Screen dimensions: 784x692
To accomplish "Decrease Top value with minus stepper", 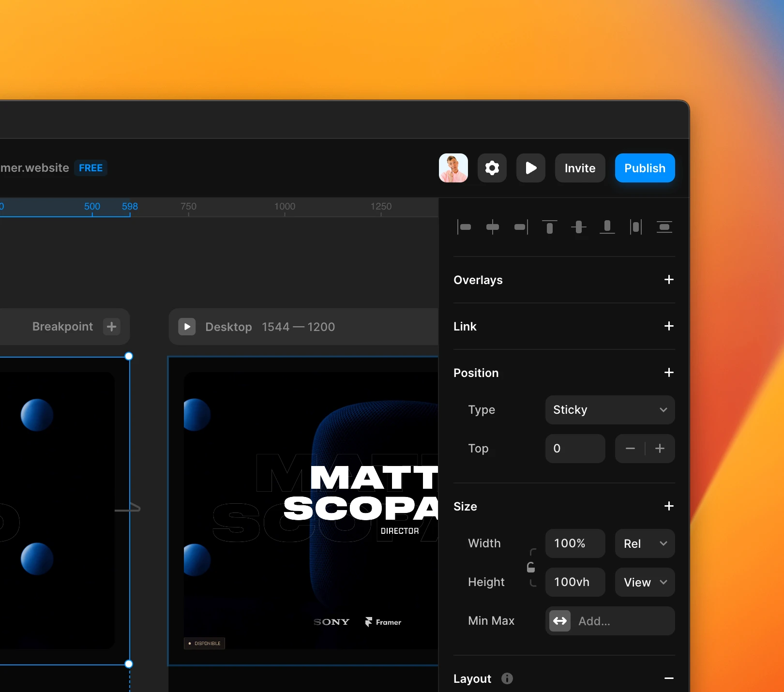I will (x=630, y=449).
